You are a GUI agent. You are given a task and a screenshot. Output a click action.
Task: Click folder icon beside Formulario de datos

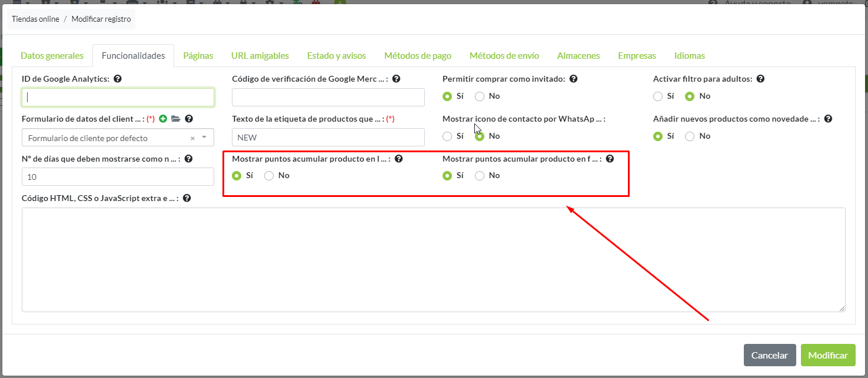tap(175, 119)
